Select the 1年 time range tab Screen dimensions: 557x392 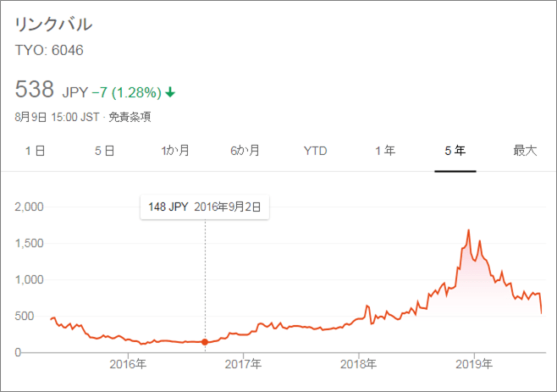point(385,151)
